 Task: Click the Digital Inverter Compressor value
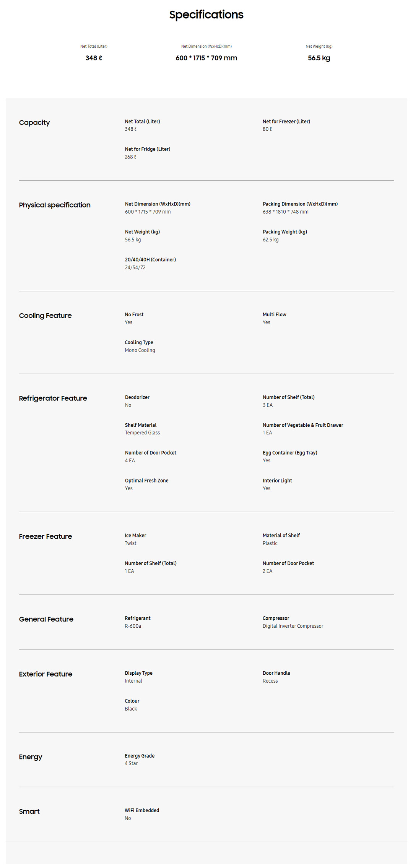tap(293, 626)
